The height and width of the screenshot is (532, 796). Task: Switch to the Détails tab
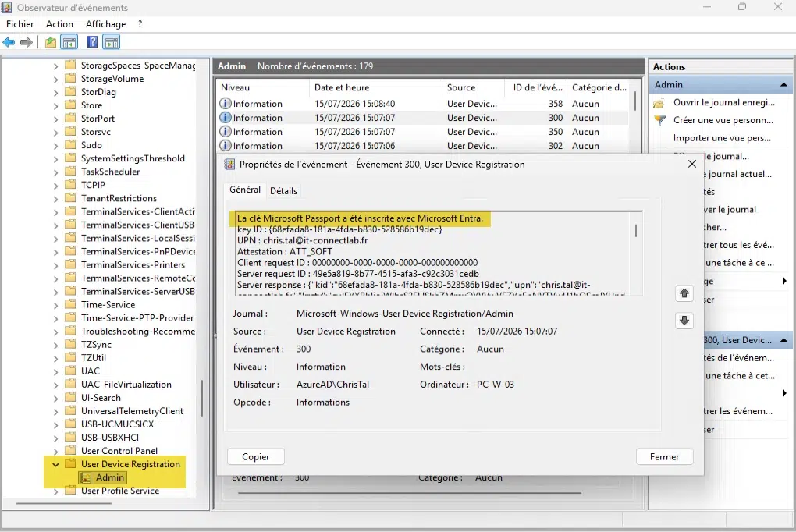[x=283, y=191]
